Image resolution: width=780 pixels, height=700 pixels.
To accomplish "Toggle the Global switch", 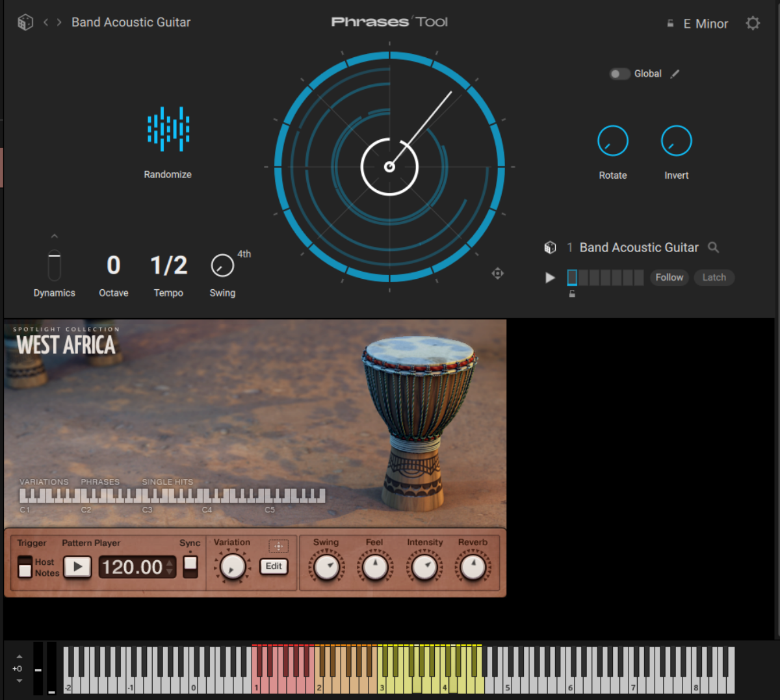I will pyautogui.click(x=619, y=74).
